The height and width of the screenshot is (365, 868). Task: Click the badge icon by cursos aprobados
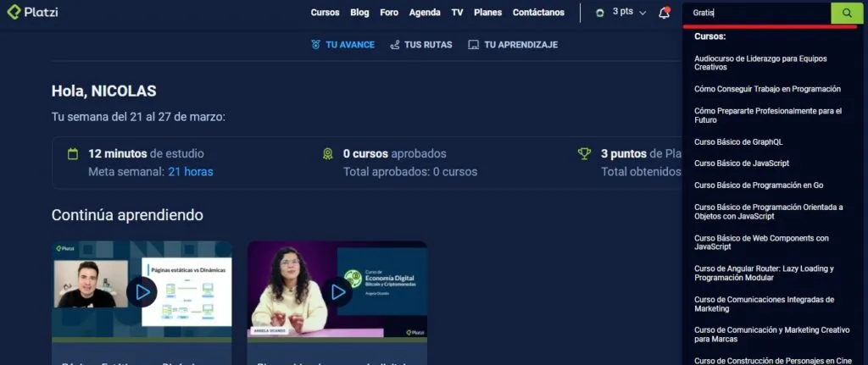[x=328, y=154]
